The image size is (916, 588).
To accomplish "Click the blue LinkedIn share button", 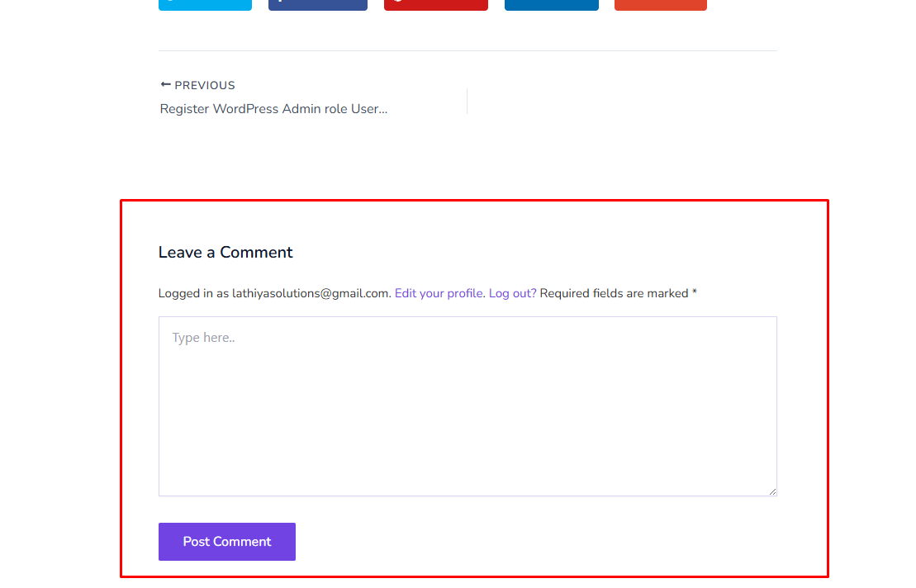I will click(552, 4).
